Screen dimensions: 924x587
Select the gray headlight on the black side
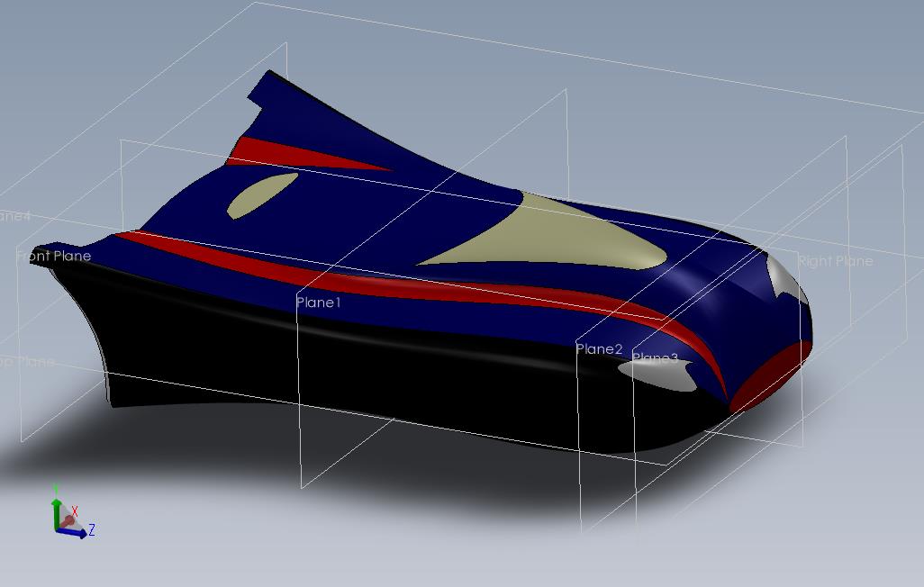(659, 375)
